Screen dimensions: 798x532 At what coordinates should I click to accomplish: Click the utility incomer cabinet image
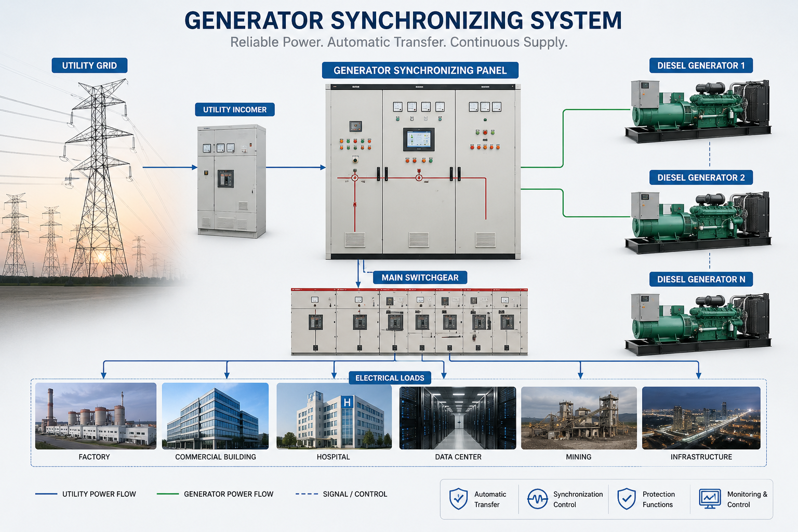[232, 181]
